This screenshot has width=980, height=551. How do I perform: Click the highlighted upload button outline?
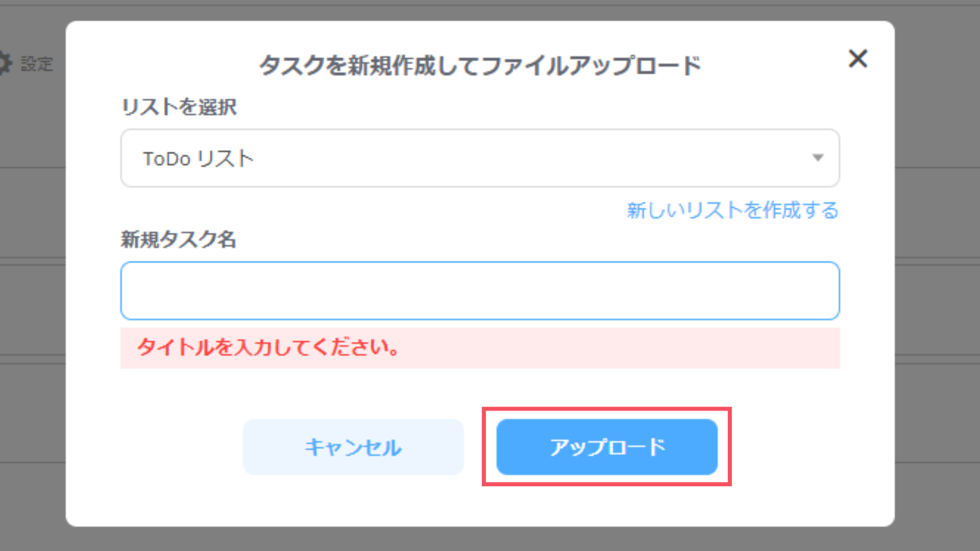point(608,447)
